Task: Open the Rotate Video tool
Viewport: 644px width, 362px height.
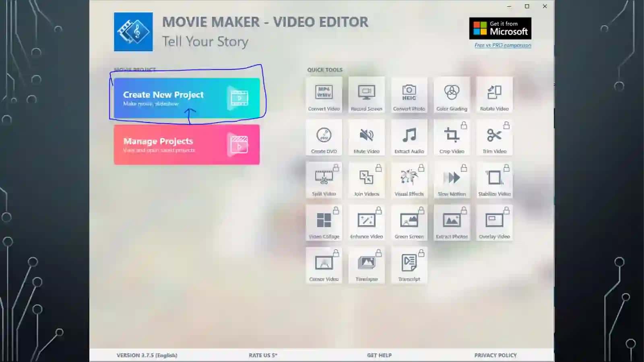Action: coord(495,95)
